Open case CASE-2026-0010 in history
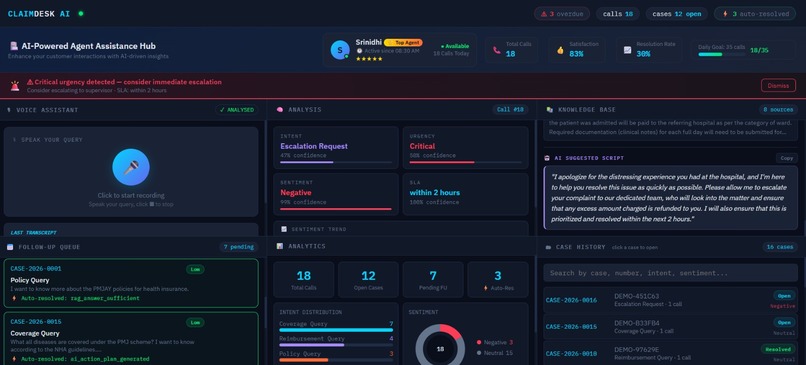 point(671,354)
